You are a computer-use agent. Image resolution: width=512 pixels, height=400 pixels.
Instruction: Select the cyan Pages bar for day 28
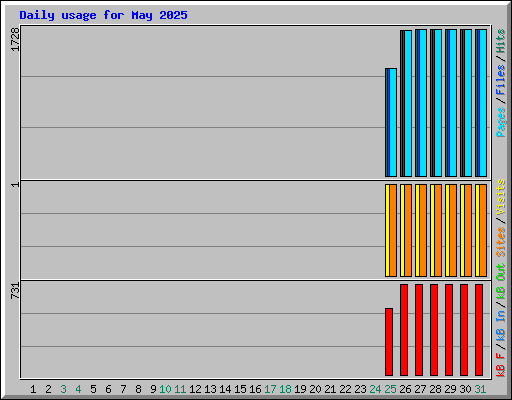tap(438, 103)
